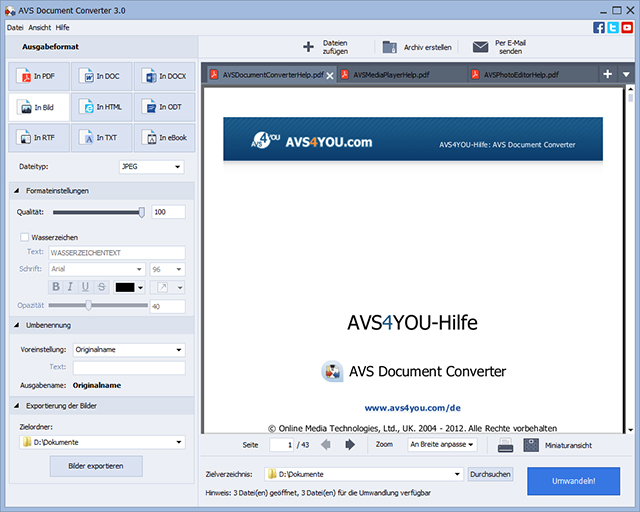The height and width of the screenshot is (512, 640).
Task: Click the Umbenennung Text input field
Action: [x=129, y=367]
